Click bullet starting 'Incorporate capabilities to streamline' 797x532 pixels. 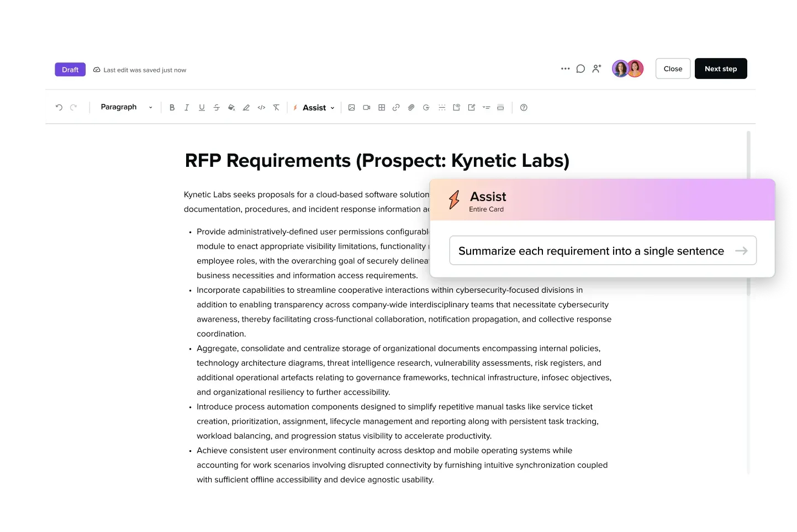[404, 312]
